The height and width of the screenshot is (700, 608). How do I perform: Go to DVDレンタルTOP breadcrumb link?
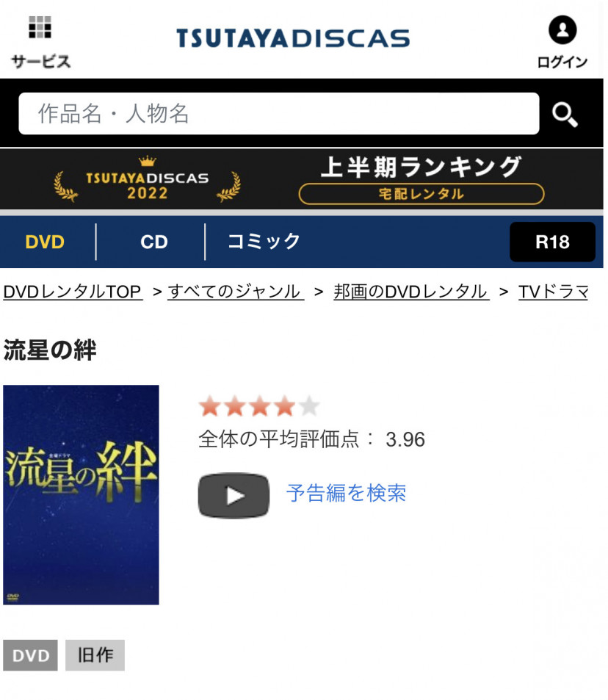(x=73, y=292)
